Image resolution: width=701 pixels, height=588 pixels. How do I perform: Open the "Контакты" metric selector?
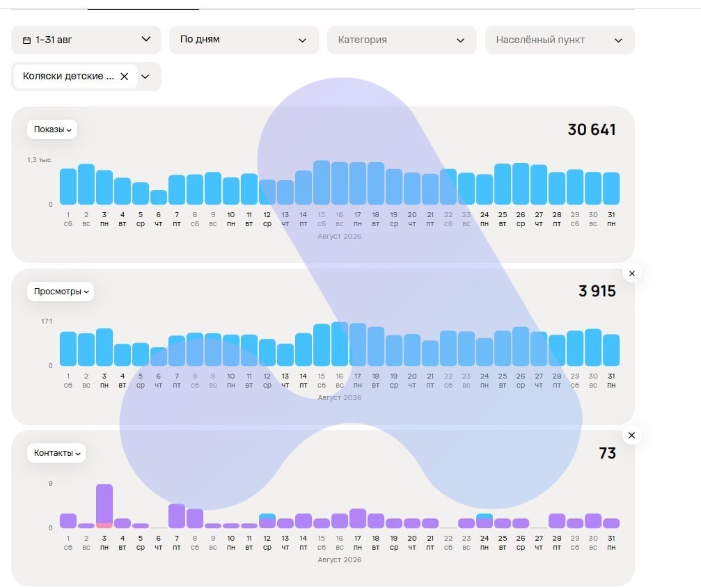point(56,453)
